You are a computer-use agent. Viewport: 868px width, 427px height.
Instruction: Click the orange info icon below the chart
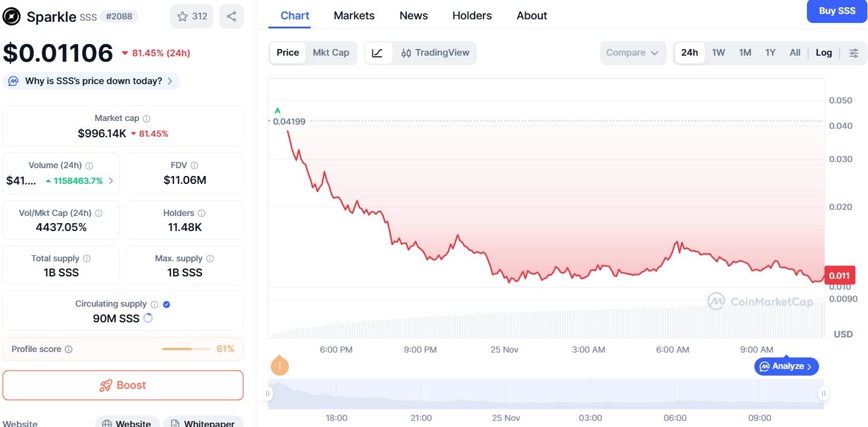point(279,365)
